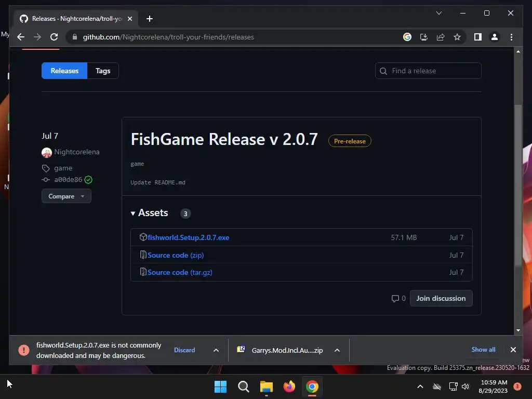
Task: Open Nightcorelena author profile link
Action: pyautogui.click(x=77, y=152)
